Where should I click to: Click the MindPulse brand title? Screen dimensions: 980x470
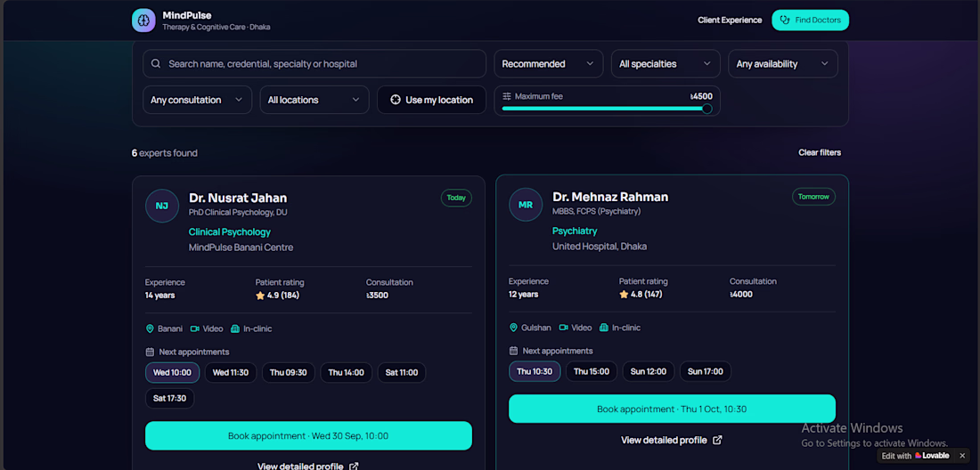tap(187, 15)
